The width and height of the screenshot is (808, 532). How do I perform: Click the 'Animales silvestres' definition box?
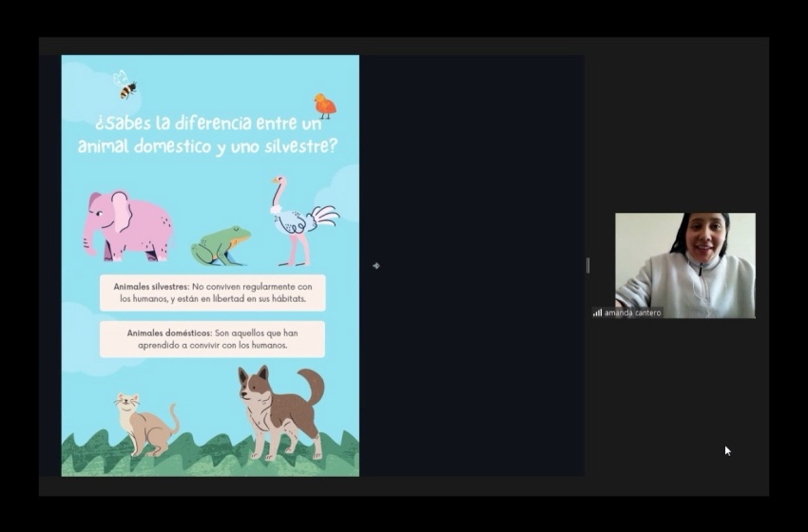[212, 293]
